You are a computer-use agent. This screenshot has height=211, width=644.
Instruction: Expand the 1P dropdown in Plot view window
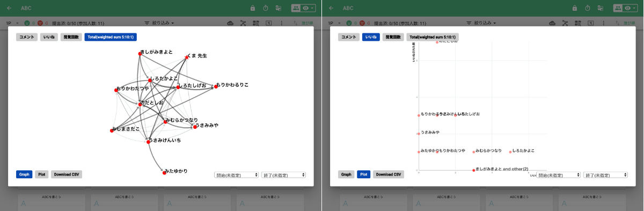(334, 23)
